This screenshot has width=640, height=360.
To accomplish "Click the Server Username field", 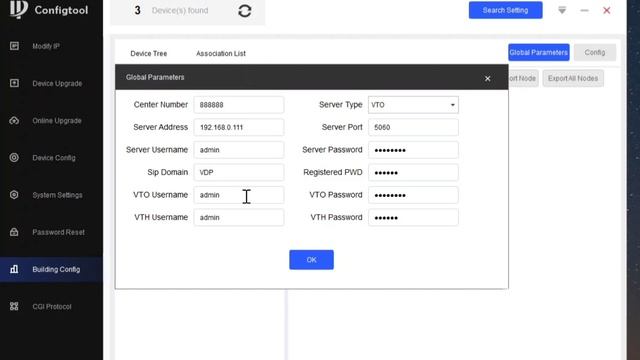I will tap(239, 150).
